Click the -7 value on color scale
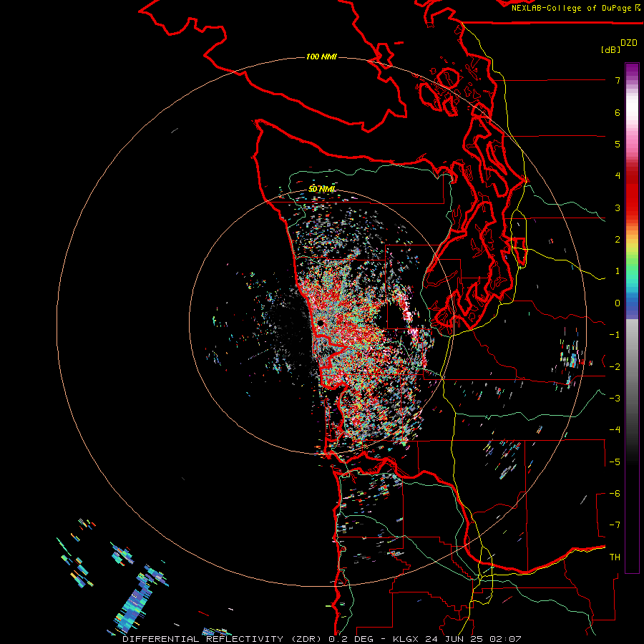Viewport: 644px width, 644px height. (615, 525)
